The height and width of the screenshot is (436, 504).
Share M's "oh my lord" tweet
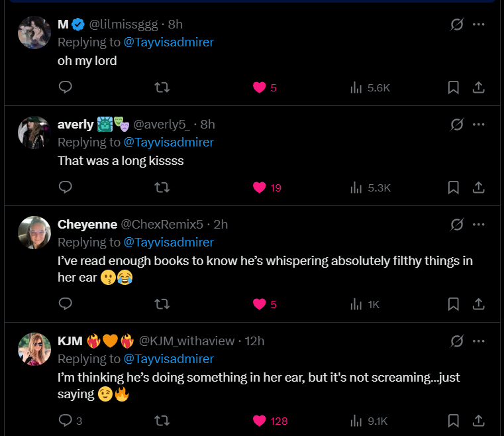[x=478, y=87]
